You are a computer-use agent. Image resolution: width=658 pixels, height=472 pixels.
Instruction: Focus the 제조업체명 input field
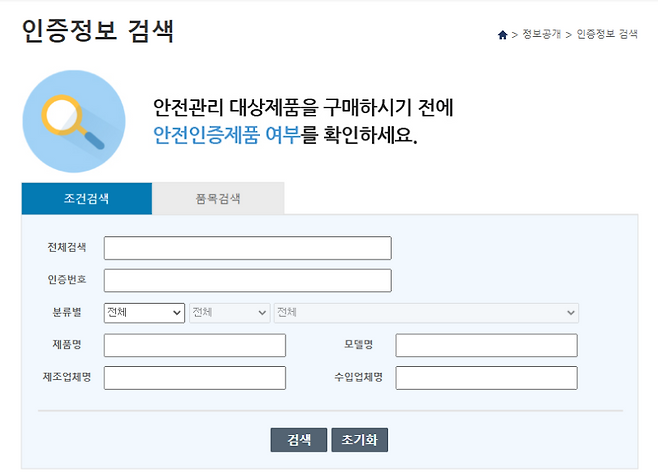pyautogui.click(x=194, y=378)
